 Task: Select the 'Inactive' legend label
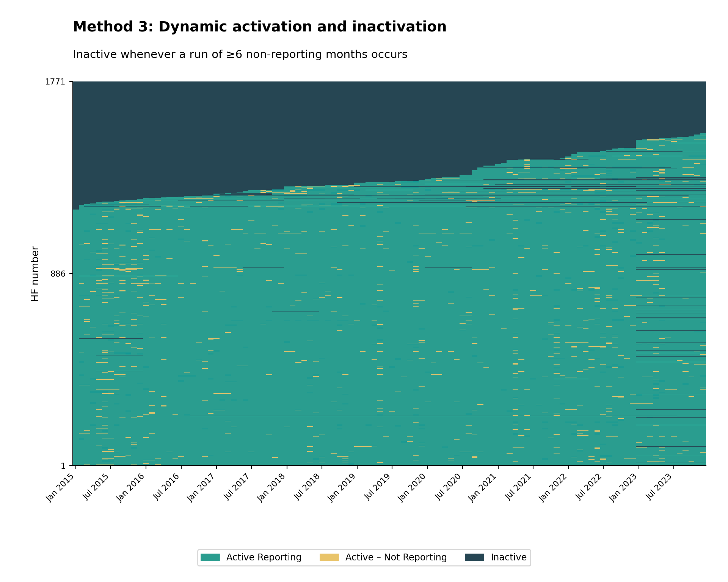[x=509, y=557]
